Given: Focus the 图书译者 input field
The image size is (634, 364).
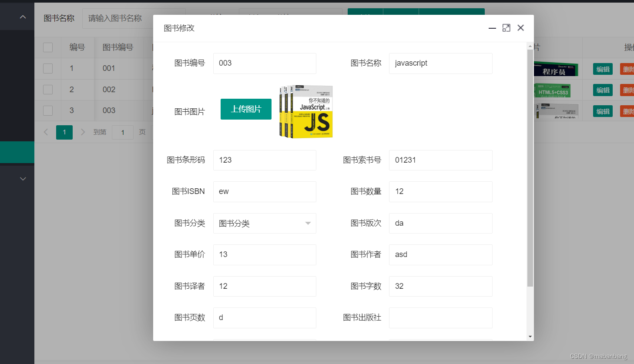Looking at the screenshot, I should point(265,286).
